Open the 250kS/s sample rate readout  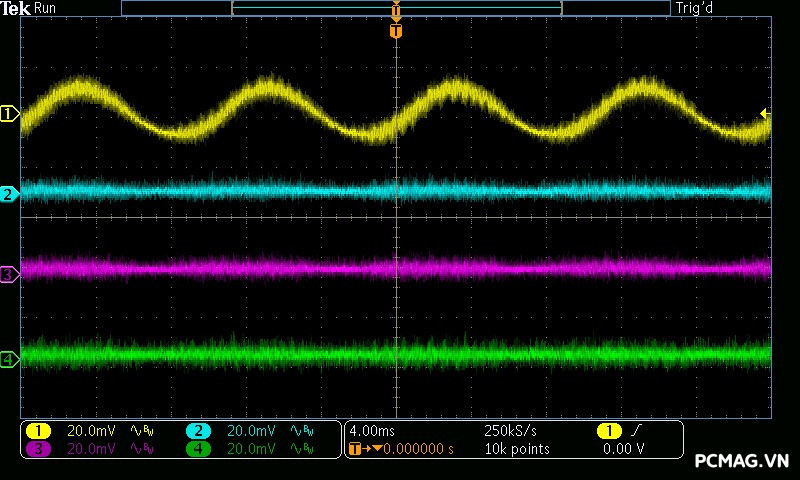click(x=510, y=431)
